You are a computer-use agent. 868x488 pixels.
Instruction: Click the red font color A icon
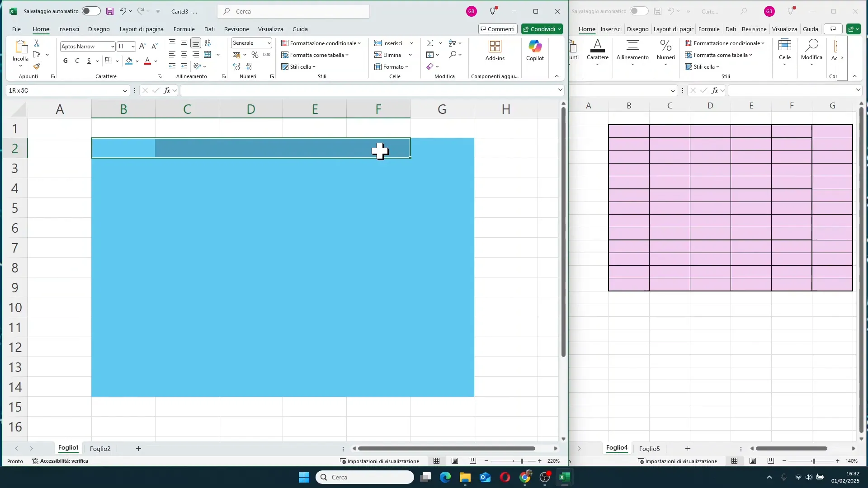click(147, 61)
